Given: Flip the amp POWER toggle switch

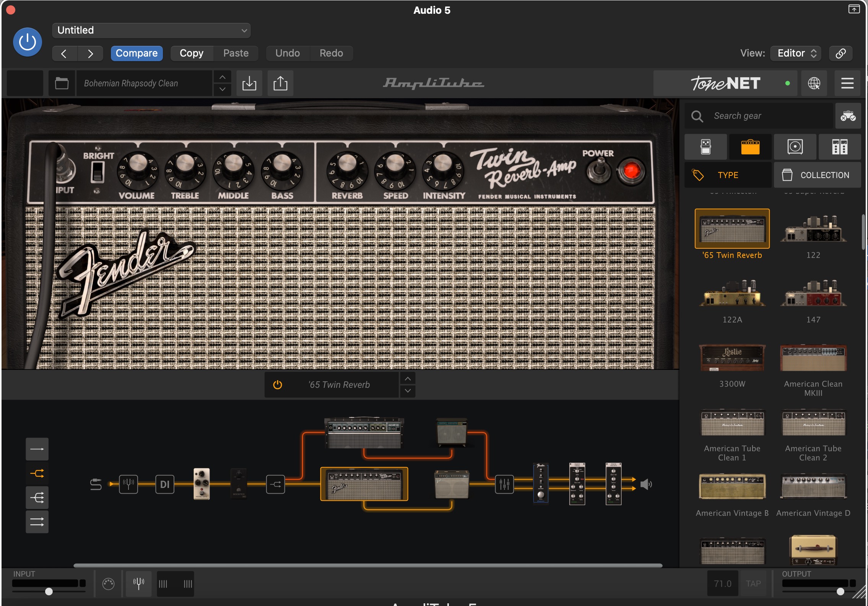Looking at the screenshot, I should pyautogui.click(x=599, y=170).
